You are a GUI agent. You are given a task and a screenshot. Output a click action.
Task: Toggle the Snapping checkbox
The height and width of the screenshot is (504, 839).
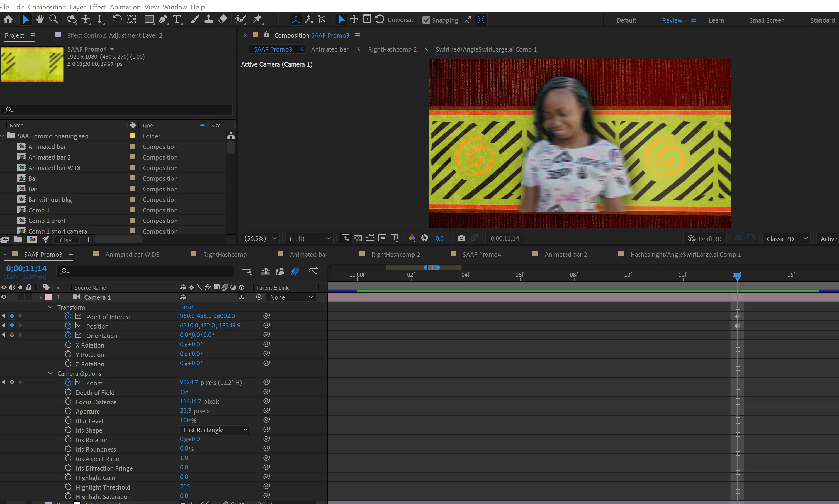pos(426,20)
